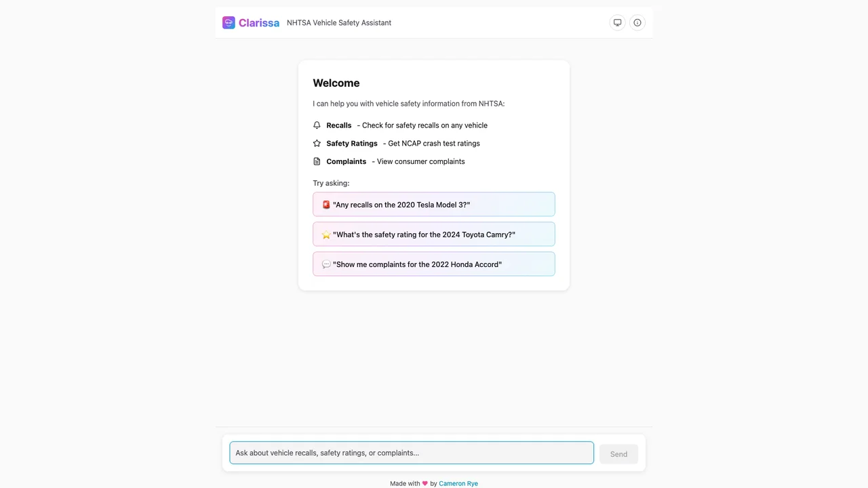Select the 2024 Toyota Camry safety rating suggestion
This screenshot has height=488, width=868.
point(433,234)
